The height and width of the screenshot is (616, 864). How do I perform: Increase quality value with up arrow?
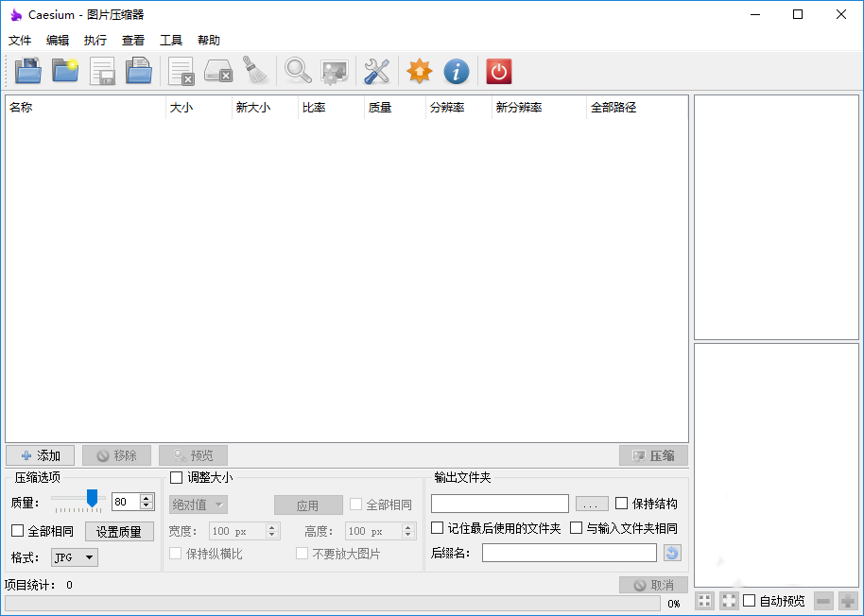coord(147,498)
